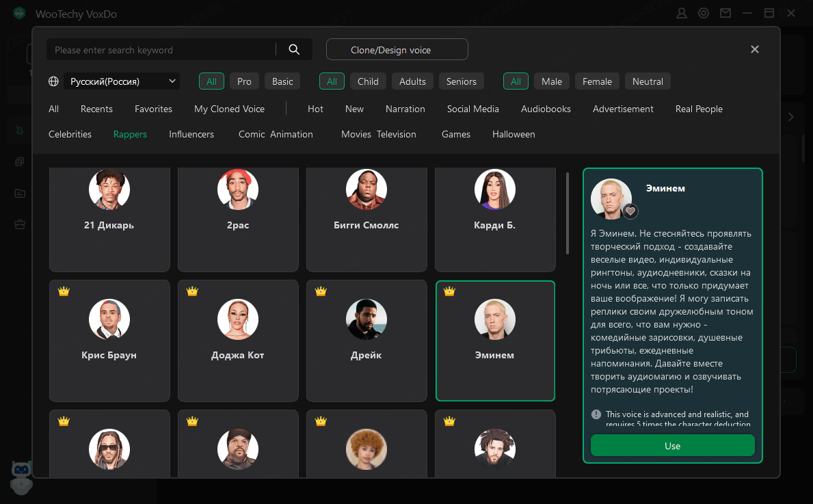Open the Narration category tab
813x504 pixels.
(405, 109)
